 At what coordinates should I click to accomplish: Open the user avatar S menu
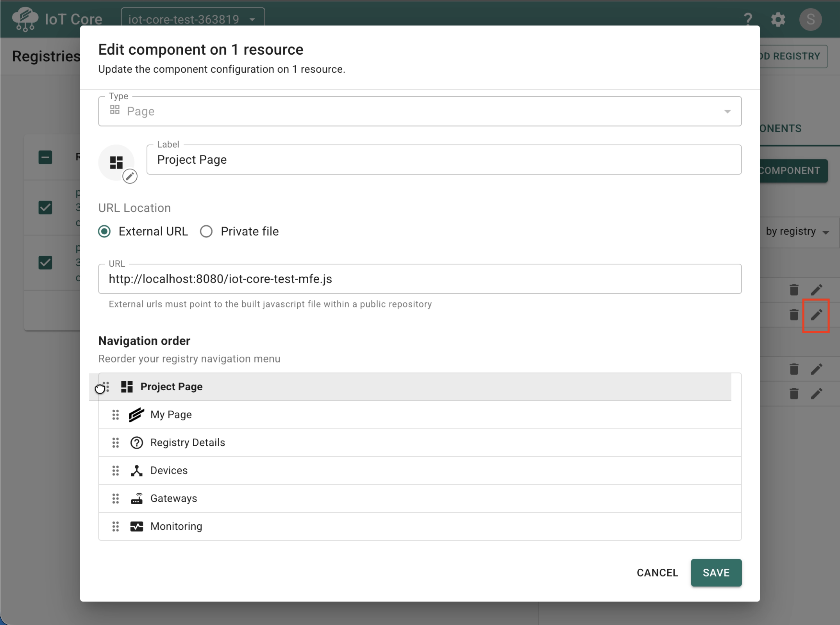(810, 19)
